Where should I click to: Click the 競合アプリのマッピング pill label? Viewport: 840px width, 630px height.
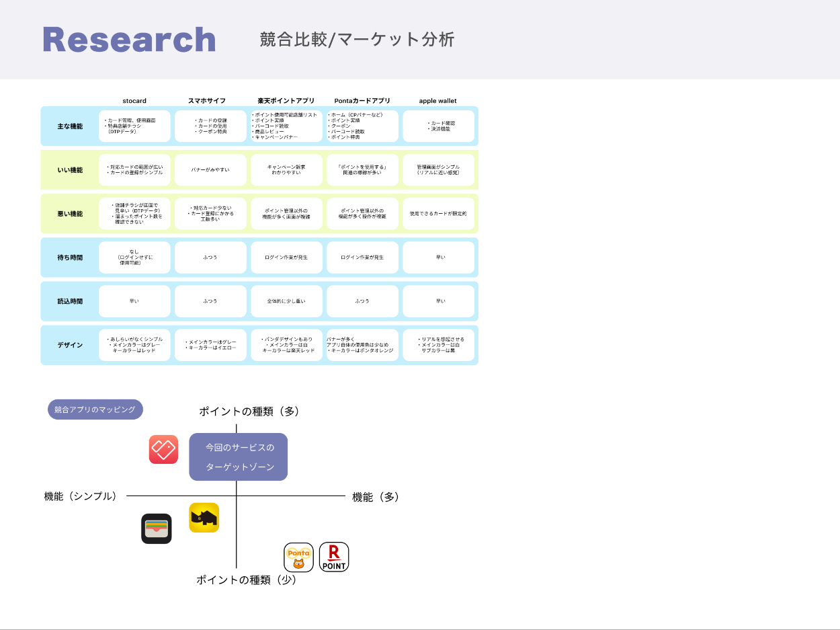pyautogui.click(x=95, y=409)
